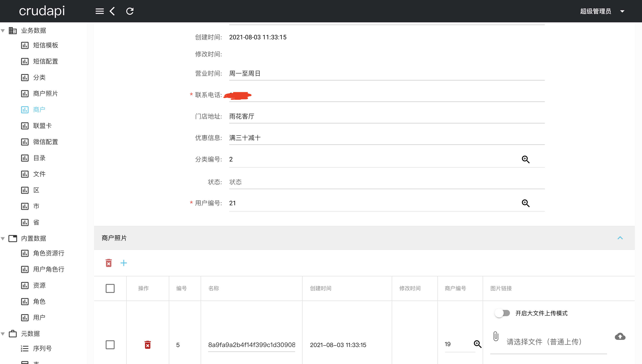Screen dimensions: 642x364
Task: Click the red bulk delete icon above the table
Action: point(108,263)
